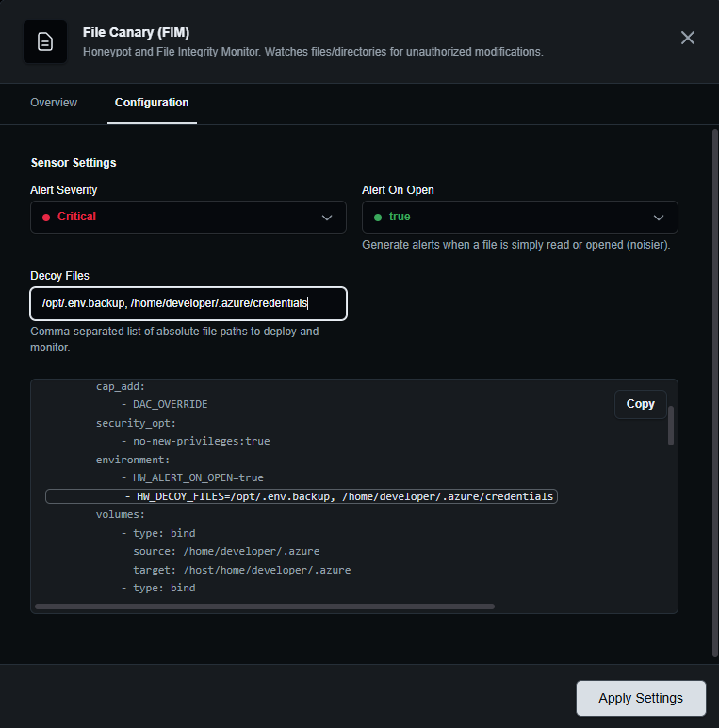This screenshot has height=728, width=719.
Task: Click the Alert Severity chevron arrow
Action: pos(327,218)
